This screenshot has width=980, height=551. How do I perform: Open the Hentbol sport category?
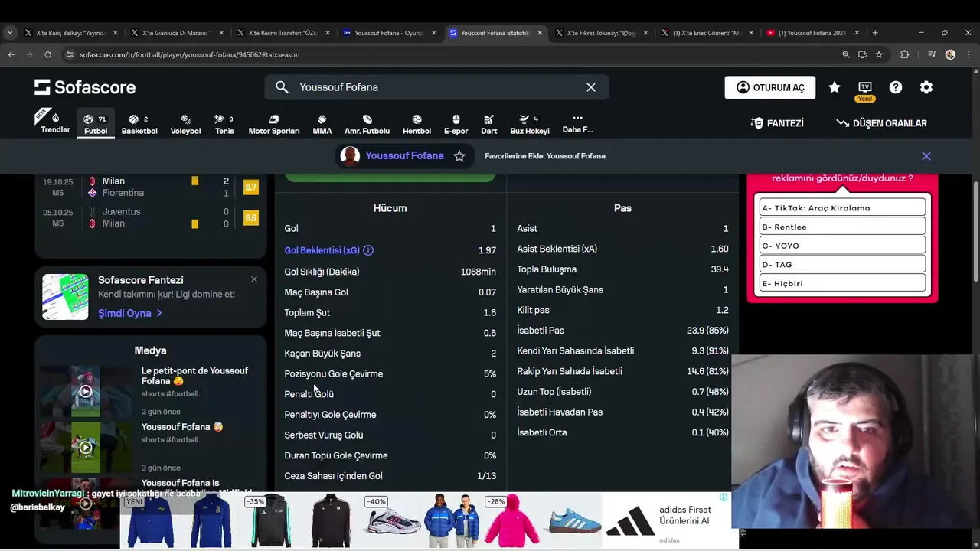click(416, 124)
